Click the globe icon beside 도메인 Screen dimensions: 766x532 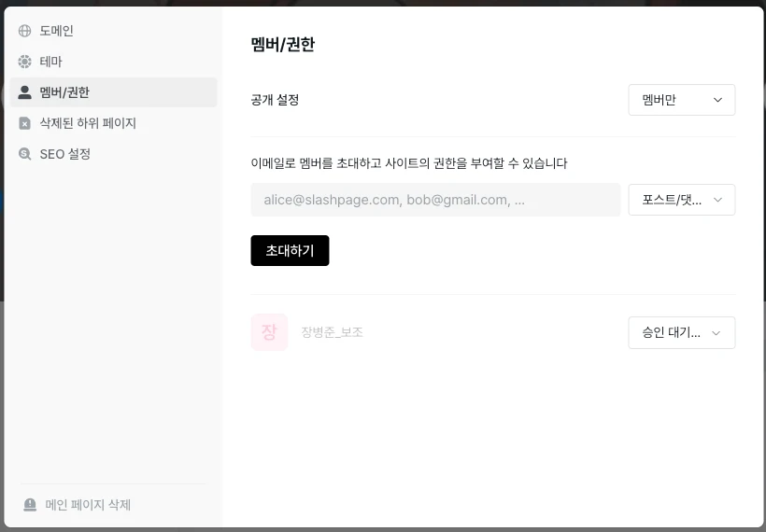tap(25, 31)
